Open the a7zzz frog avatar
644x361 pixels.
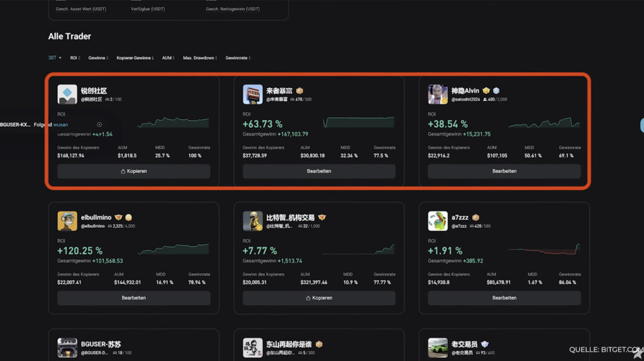(x=438, y=221)
